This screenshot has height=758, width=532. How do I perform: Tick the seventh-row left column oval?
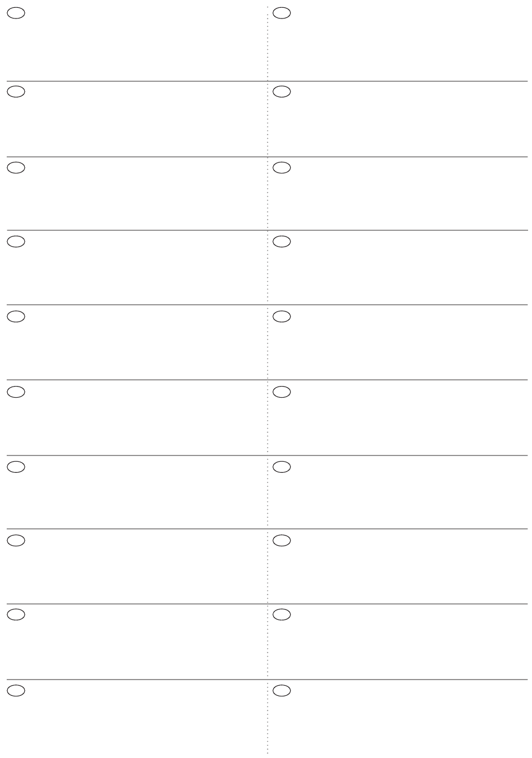16,467
